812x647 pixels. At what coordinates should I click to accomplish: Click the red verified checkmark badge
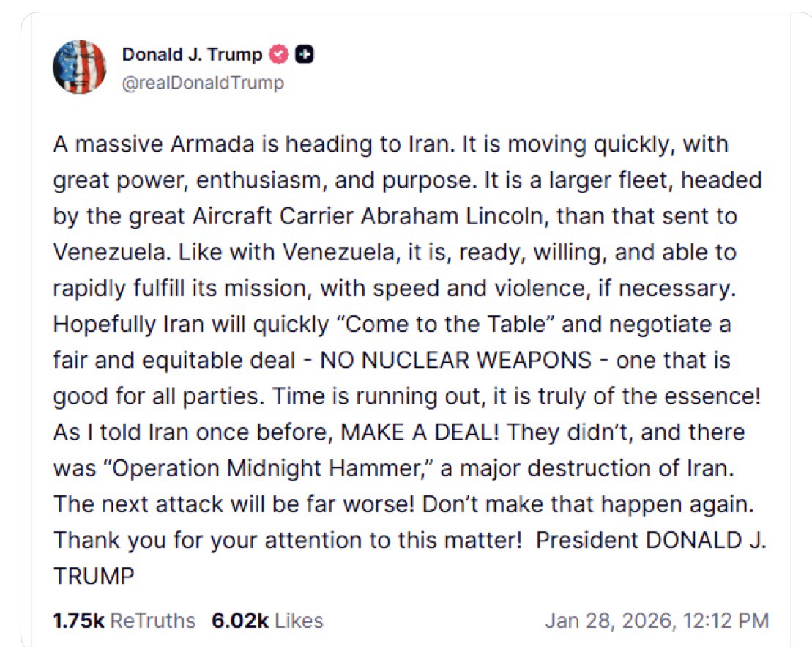tap(279, 54)
